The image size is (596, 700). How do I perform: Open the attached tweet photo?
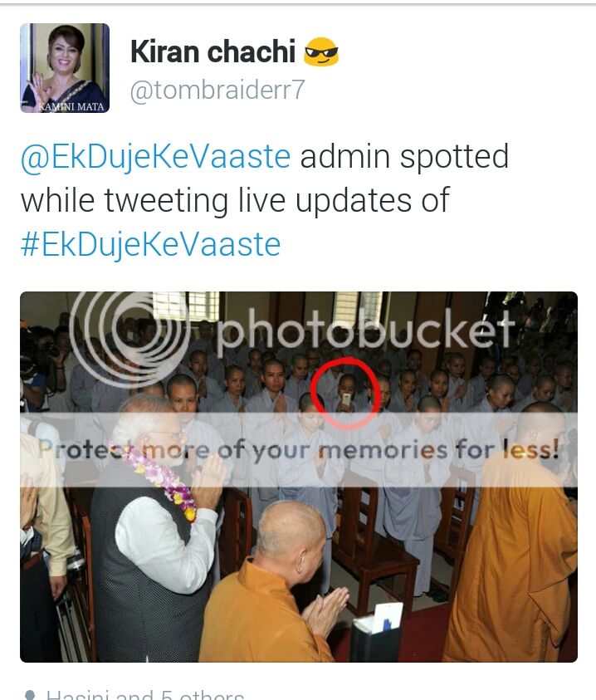(x=299, y=477)
